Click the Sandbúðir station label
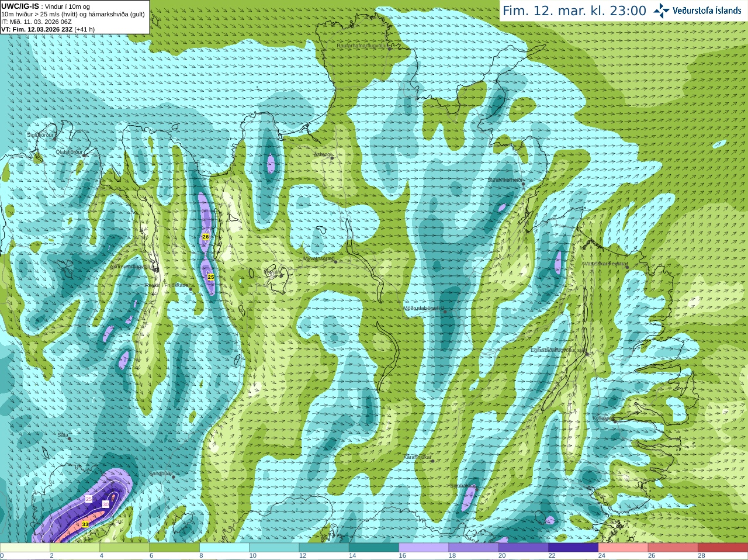 pyautogui.click(x=160, y=473)
